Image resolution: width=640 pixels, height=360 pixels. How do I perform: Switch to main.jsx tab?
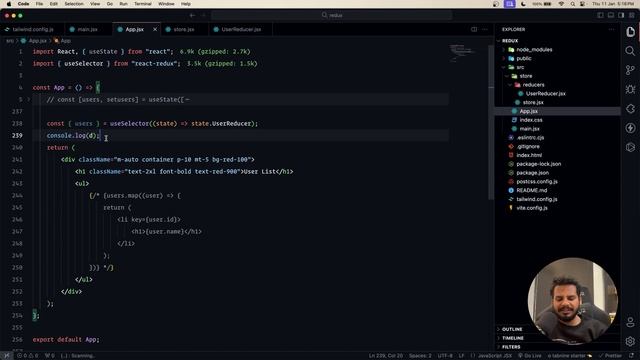pyautogui.click(x=87, y=29)
